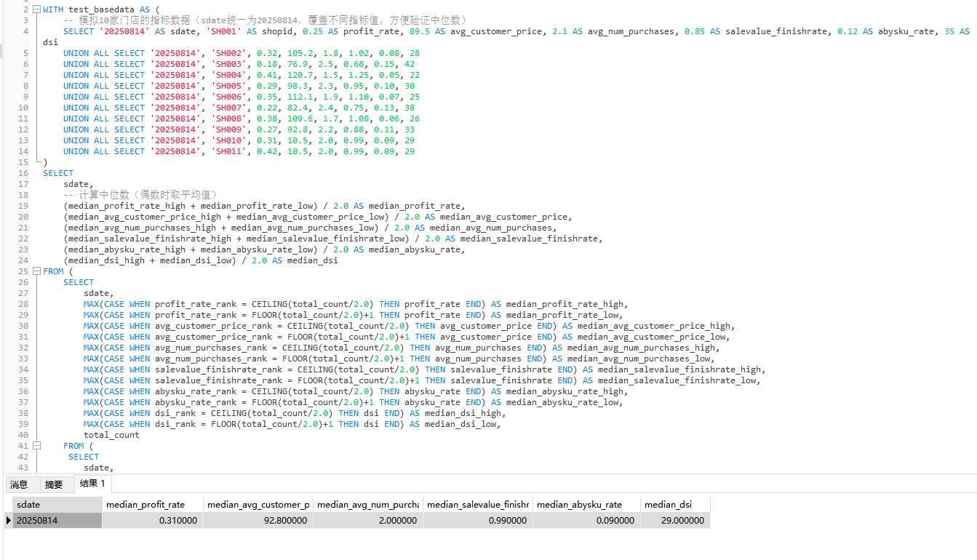Click median_abysku_rate_low alias on line 37
The width and height of the screenshot is (977, 560).
[564, 402]
